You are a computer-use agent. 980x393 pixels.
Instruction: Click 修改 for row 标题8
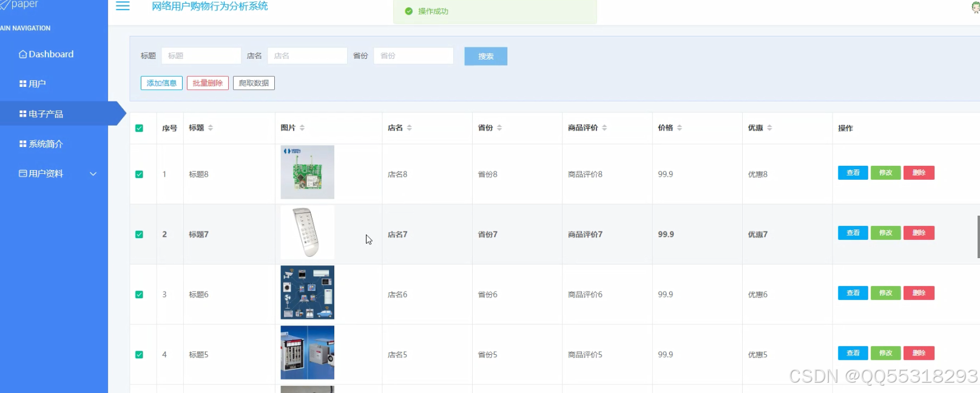tap(885, 173)
